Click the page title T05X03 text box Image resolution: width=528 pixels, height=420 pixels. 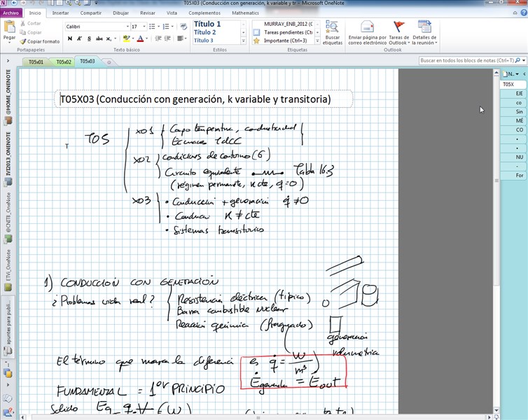(203, 99)
